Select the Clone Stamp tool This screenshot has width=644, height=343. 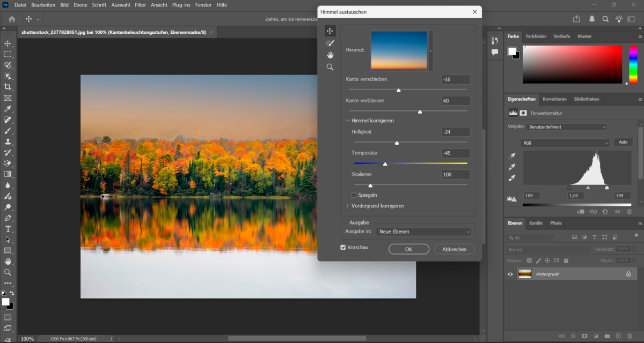tap(8, 141)
